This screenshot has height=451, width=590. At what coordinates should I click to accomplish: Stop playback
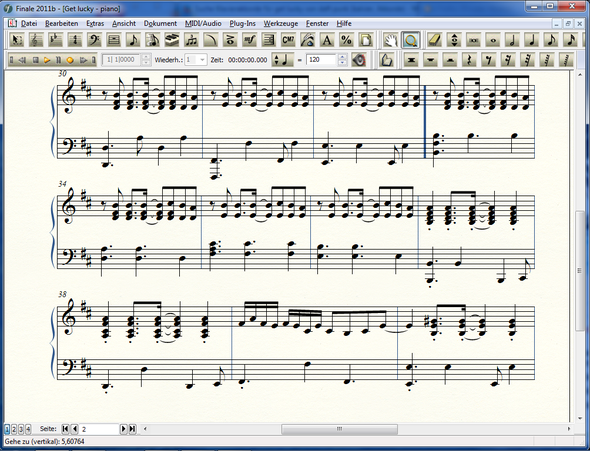[x=35, y=60]
